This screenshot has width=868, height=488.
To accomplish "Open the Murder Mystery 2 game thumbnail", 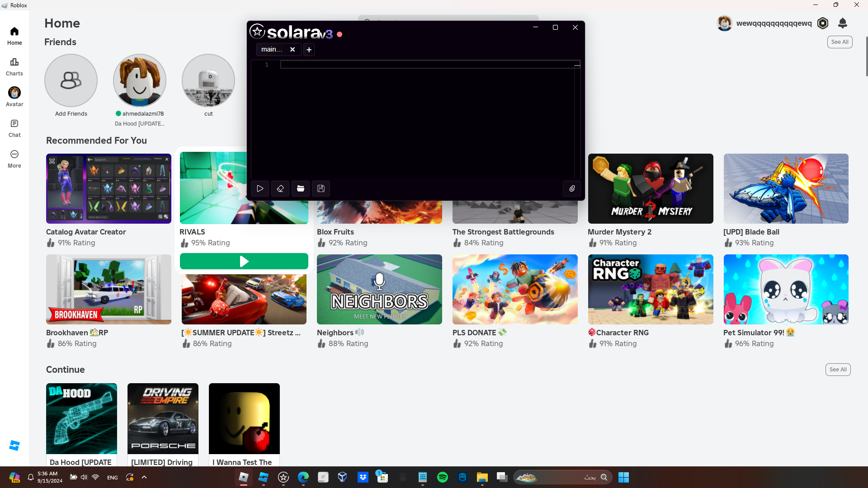I will tap(650, 188).
